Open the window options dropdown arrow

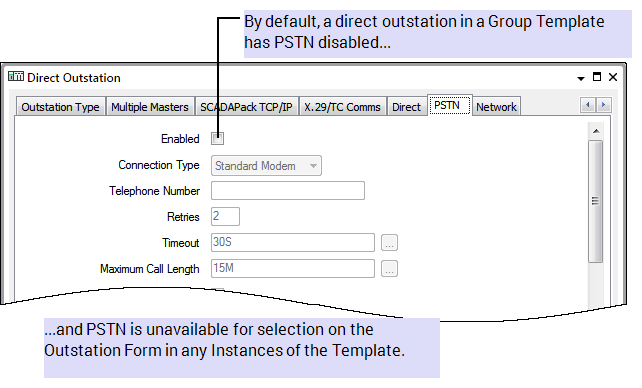pyautogui.click(x=581, y=78)
